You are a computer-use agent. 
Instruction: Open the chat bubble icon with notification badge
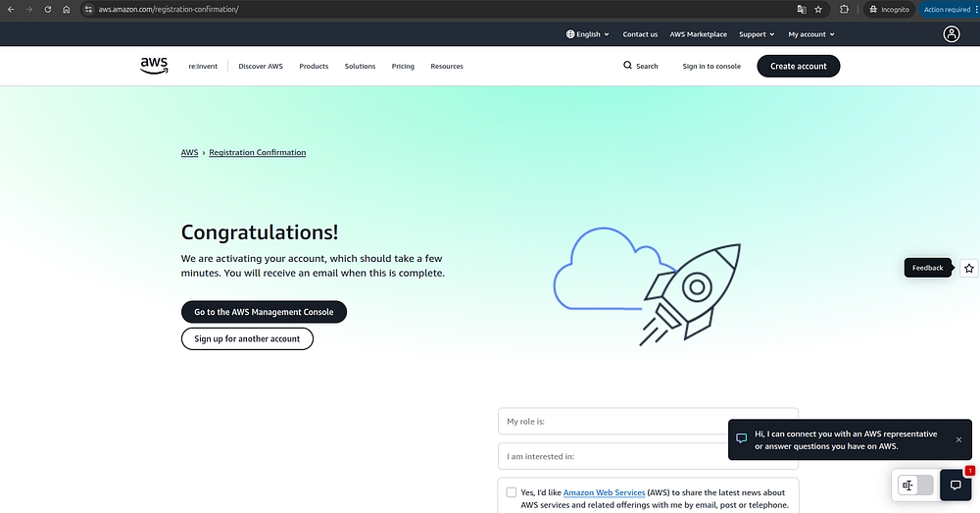coord(955,486)
